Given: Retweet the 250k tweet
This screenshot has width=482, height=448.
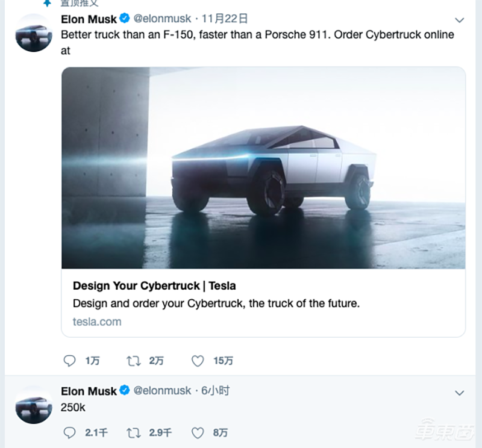Looking at the screenshot, I should [x=133, y=432].
